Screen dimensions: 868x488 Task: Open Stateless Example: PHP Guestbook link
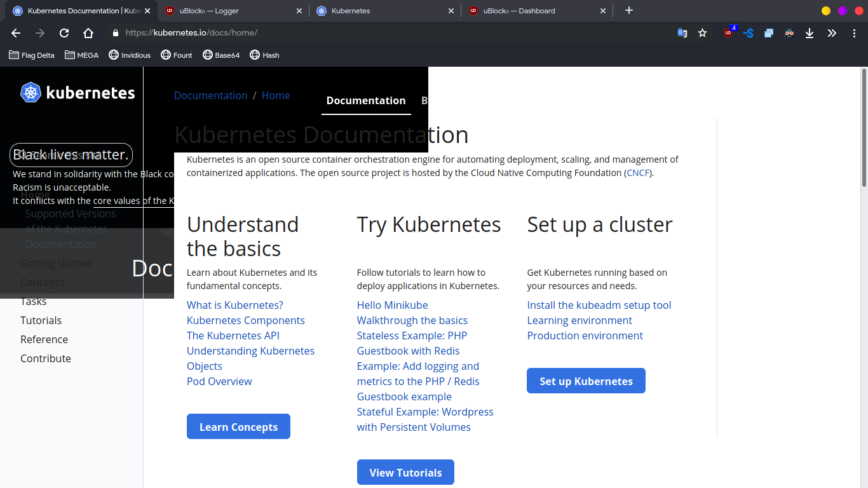coord(412,343)
